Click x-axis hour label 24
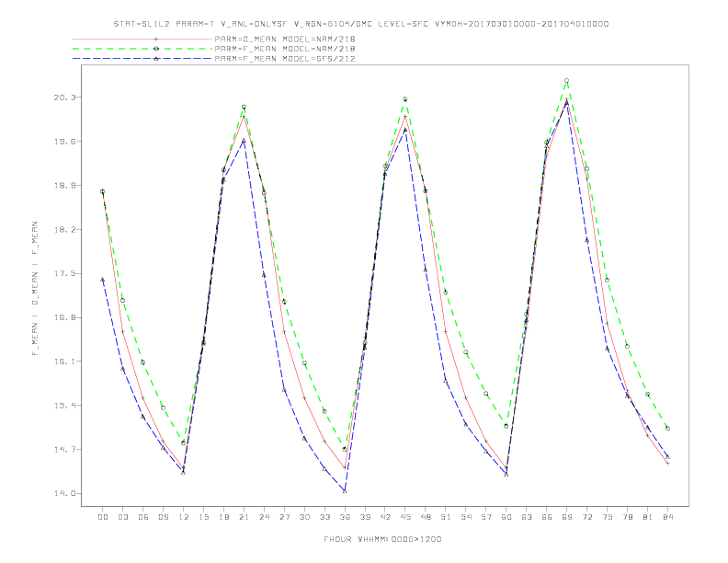 pos(264,517)
